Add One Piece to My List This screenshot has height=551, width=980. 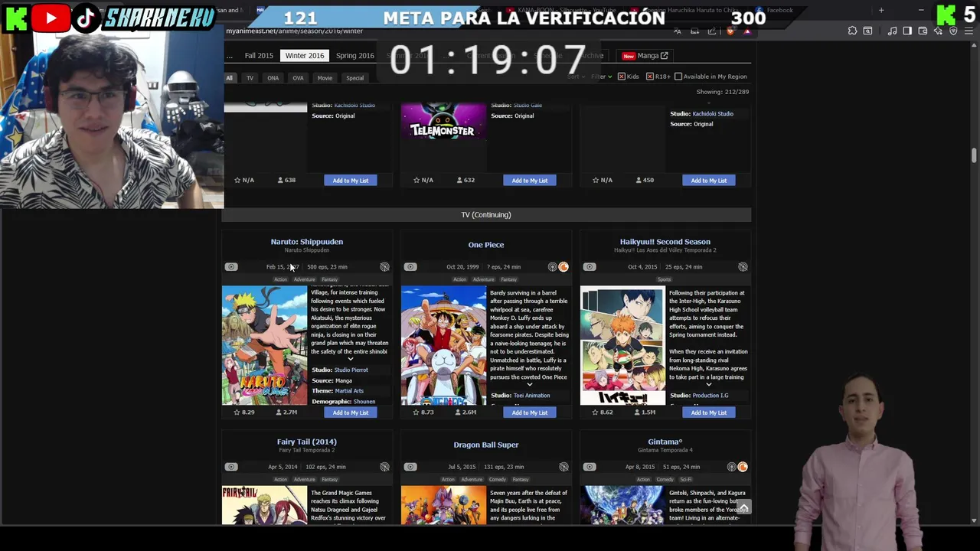click(x=530, y=412)
